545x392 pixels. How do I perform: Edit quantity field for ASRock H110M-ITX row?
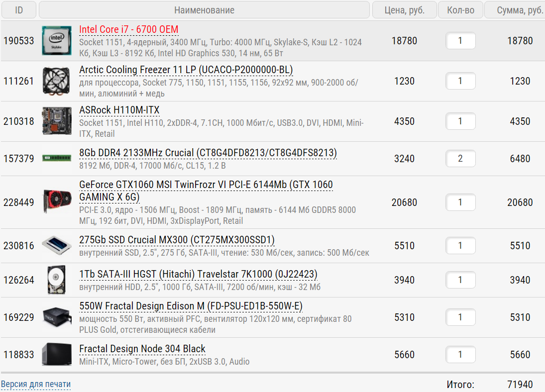460,121
